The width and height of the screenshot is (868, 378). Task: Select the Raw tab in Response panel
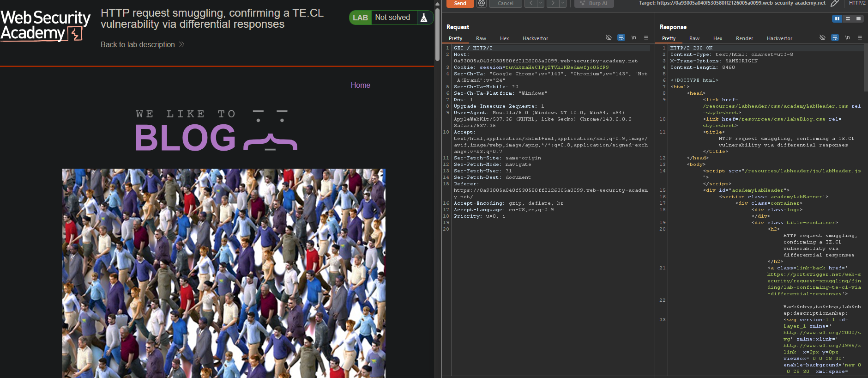click(x=694, y=38)
